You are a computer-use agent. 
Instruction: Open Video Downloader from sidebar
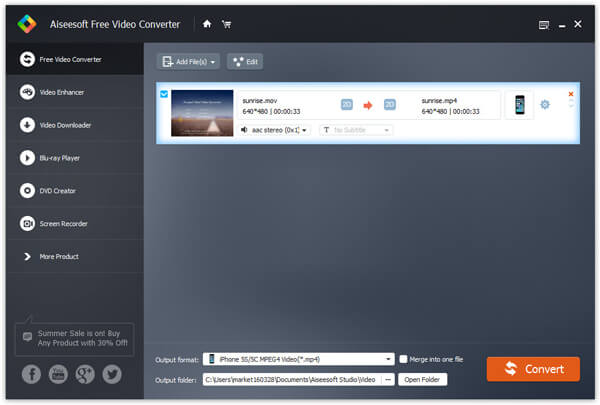click(x=75, y=125)
